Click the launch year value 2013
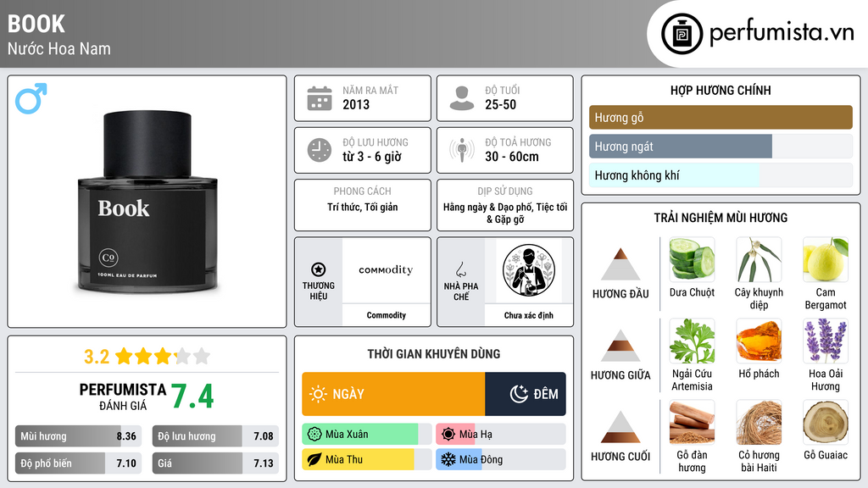 pyautogui.click(x=356, y=104)
